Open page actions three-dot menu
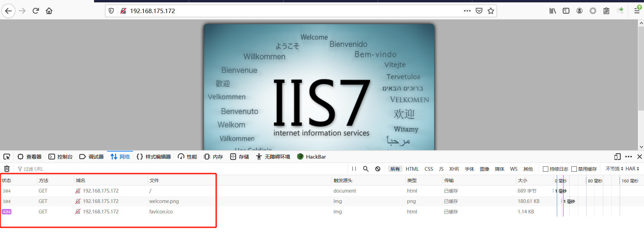Screen dimensions: 644x251 click(467, 11)
